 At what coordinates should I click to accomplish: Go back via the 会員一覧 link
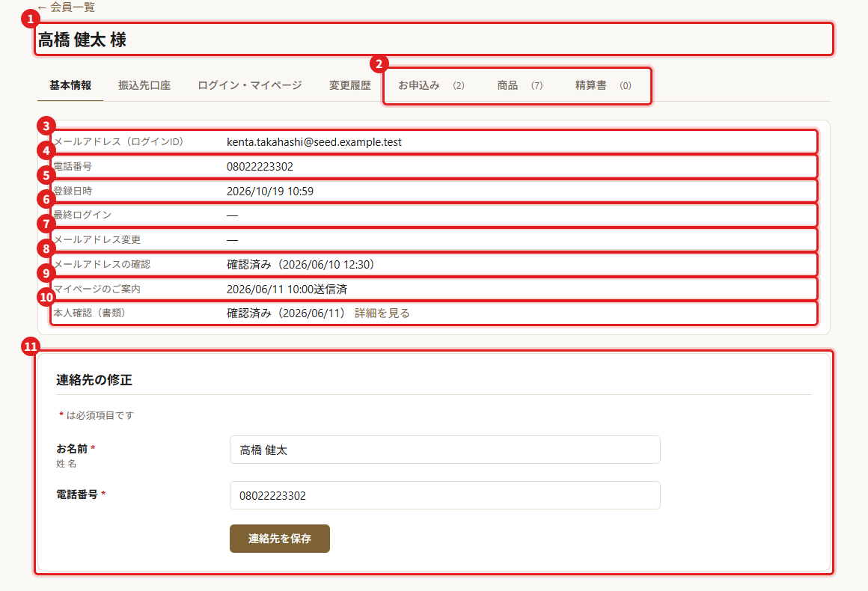tap(67, 7)
